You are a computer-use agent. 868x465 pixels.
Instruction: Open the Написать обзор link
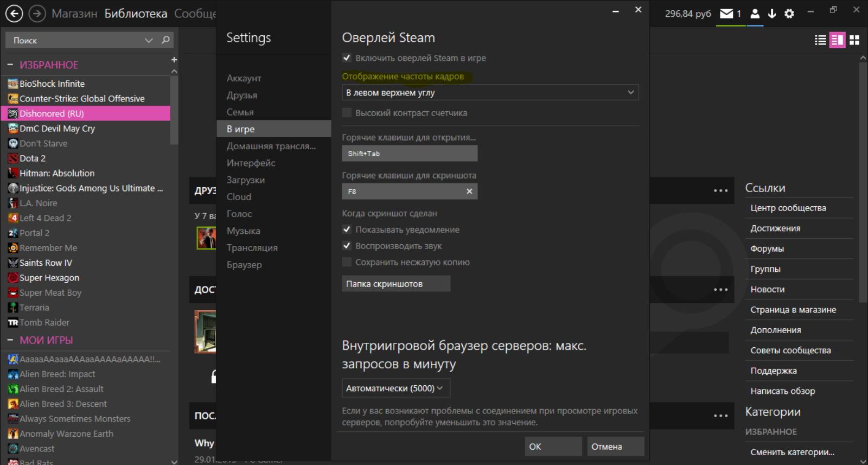(782, 391)
